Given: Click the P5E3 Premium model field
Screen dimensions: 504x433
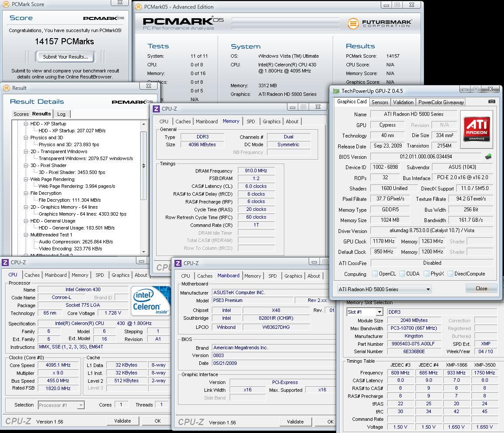Looking at the screenshot, I should (253, 300).
